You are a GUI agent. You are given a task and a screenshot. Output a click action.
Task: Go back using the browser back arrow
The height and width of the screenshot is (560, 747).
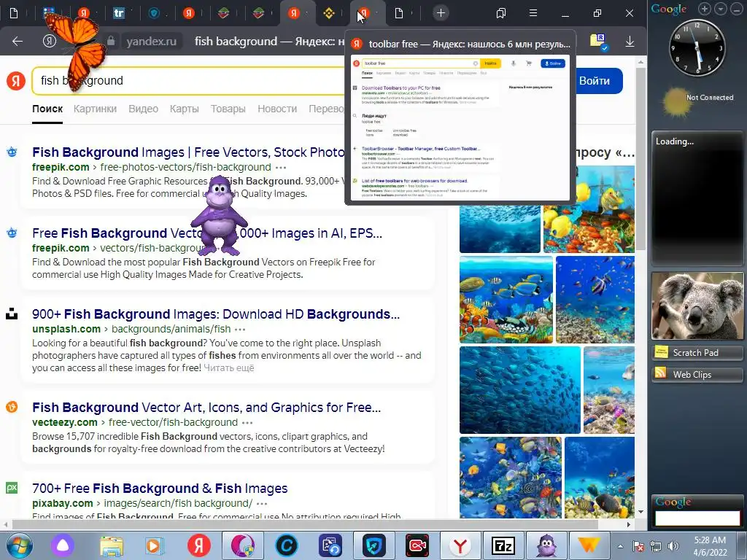18,42
